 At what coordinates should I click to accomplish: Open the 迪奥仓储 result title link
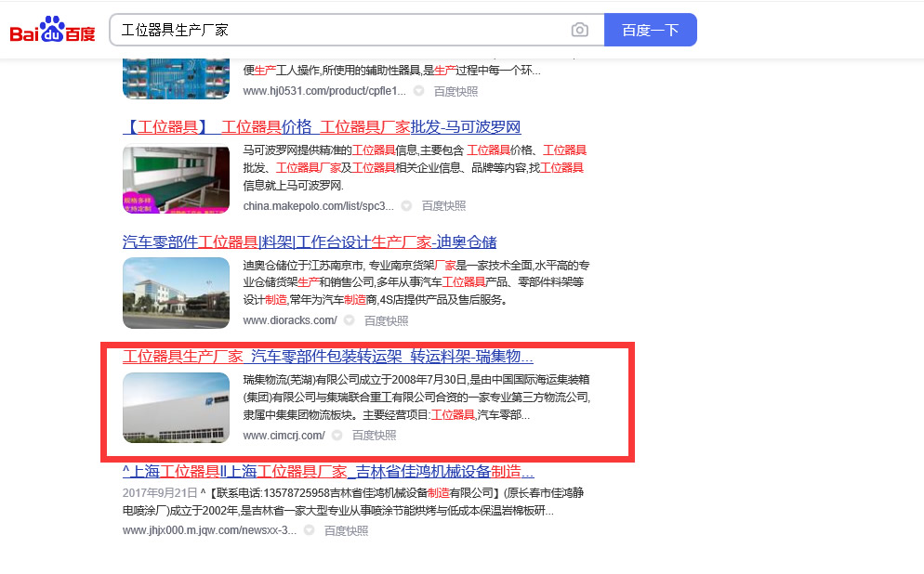310,242
